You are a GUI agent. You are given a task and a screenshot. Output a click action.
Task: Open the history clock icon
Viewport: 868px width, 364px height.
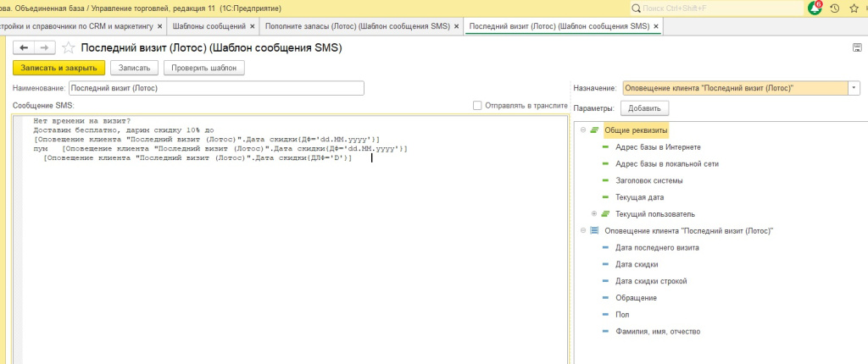pos(835,8)
